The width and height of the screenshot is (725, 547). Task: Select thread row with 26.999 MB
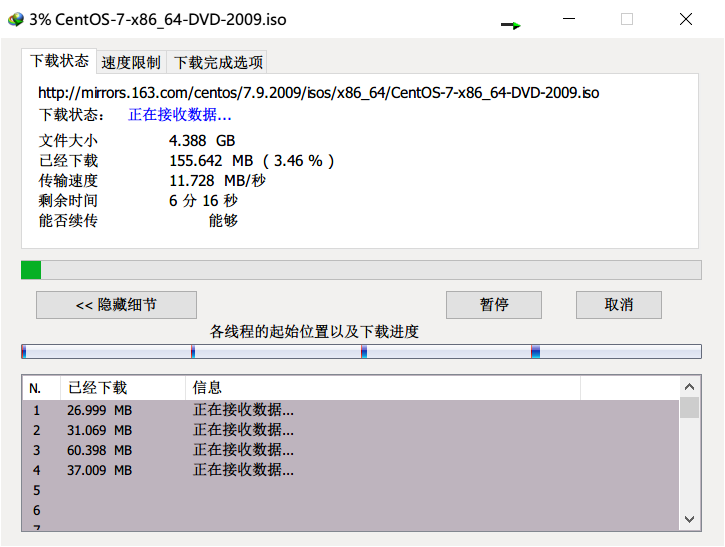351,410
